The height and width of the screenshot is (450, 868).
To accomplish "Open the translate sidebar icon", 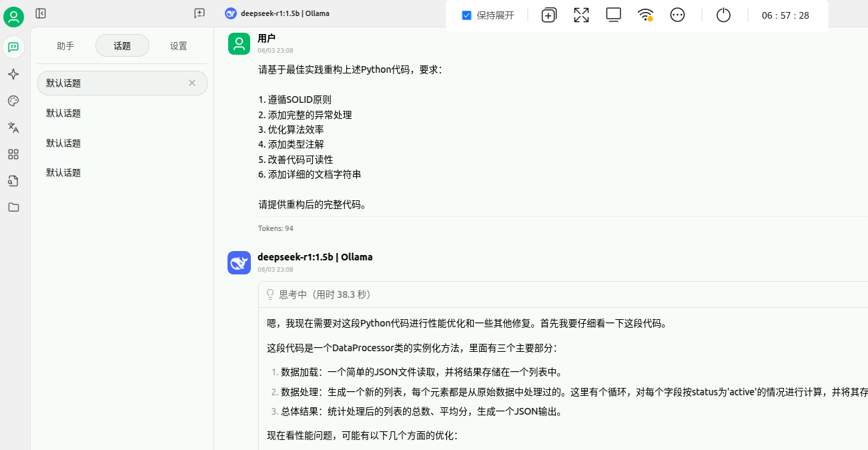I will 13,128.
